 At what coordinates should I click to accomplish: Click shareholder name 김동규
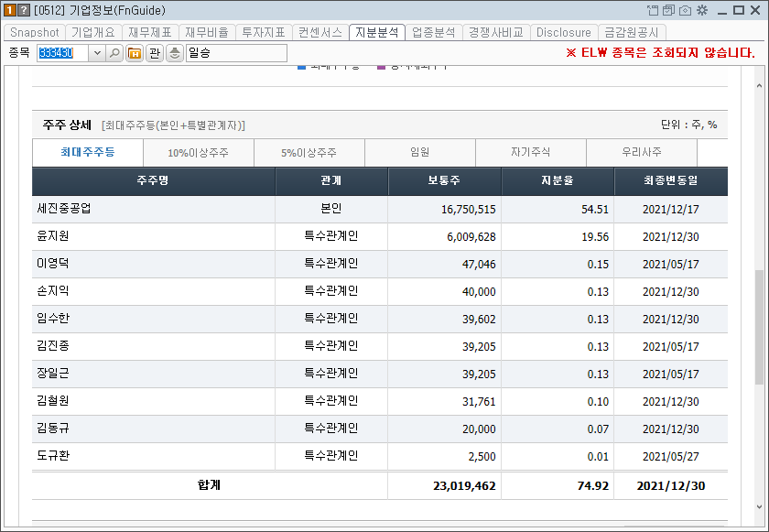click(53, 428)
